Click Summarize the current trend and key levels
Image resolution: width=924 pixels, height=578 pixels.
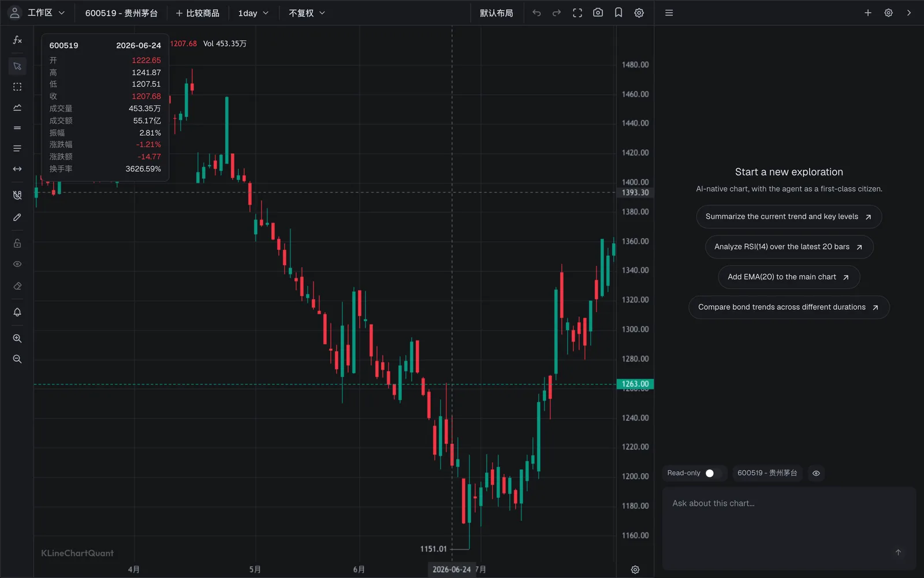coord(789,217)
